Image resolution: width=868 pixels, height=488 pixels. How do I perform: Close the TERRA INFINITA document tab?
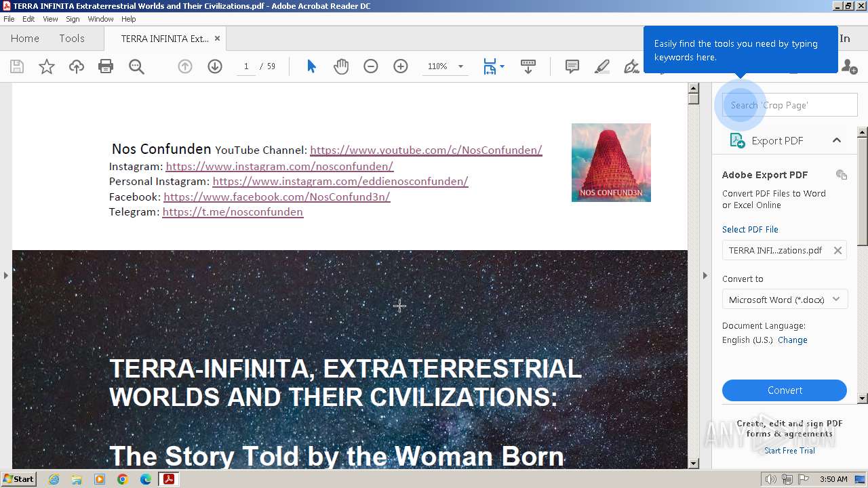click(x=217, y=39)
